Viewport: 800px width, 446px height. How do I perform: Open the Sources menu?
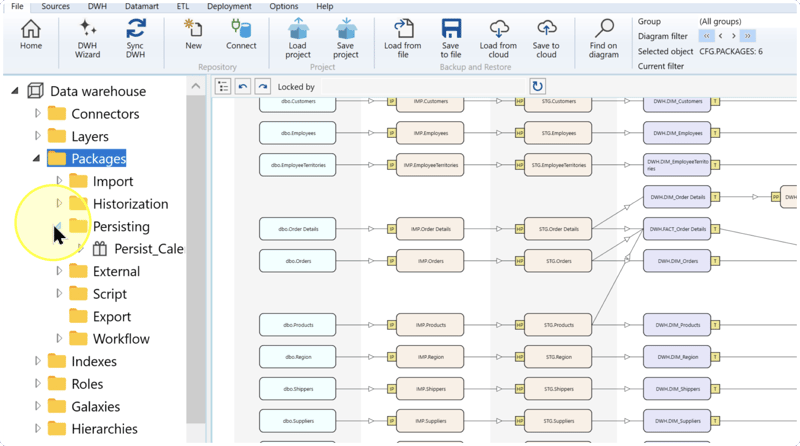(55, 6)
